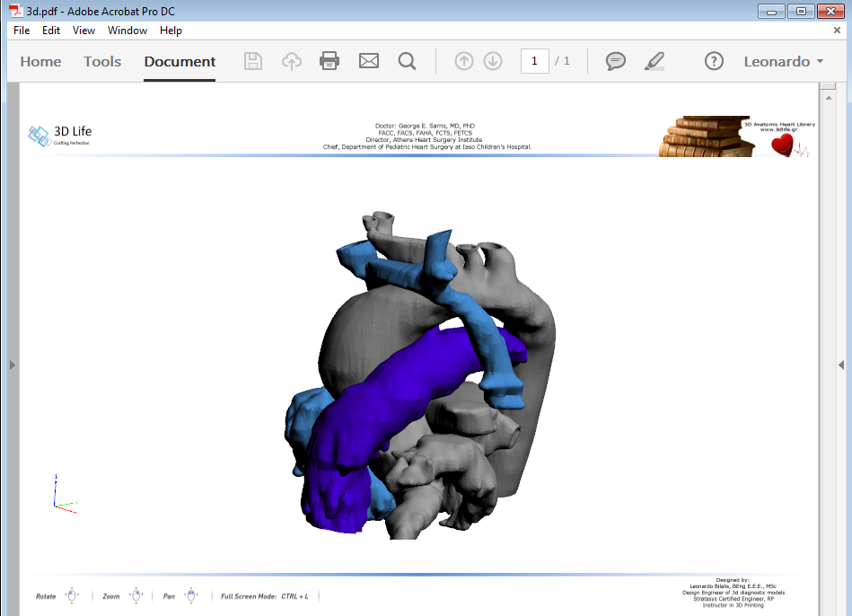Click the 'Designed by:' credits text
This screenshot has width=852, height=616.
coord(732,580)
